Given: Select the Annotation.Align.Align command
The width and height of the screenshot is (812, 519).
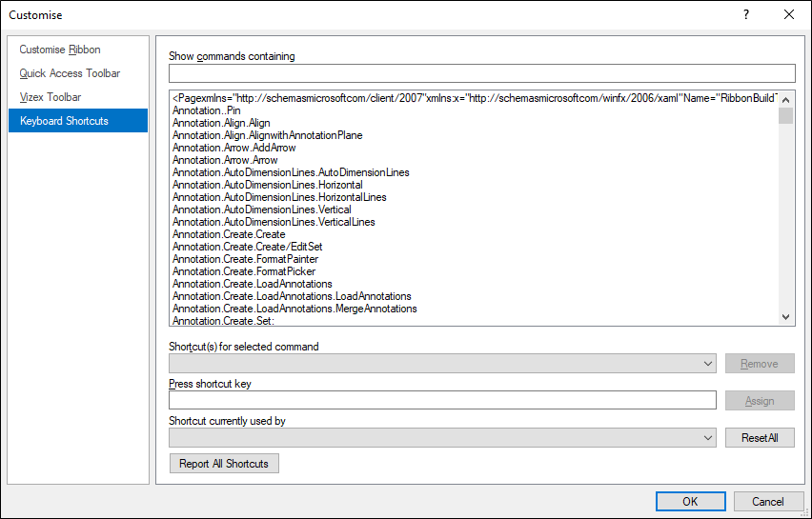Looking at the screenshot, I should [221, 123].
